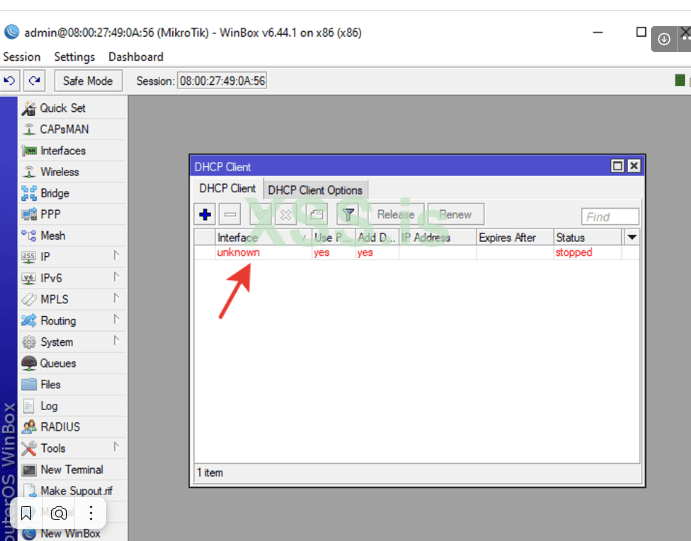Viewport: 691px width, 541px height.
Task: Expand the MPLS submenu arrow
Action: point(116,298)
